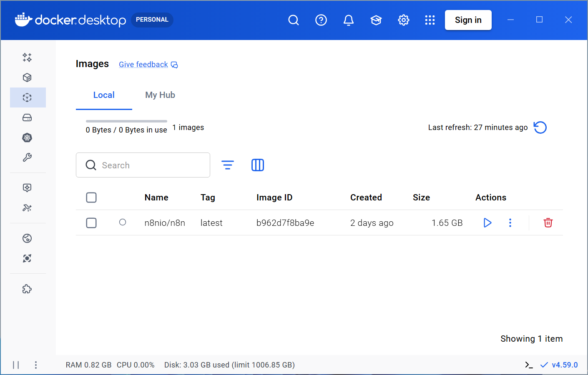The image size is (588, 375).
Task: Stay on the Local images tab
Action: click(x=104, y=95)
